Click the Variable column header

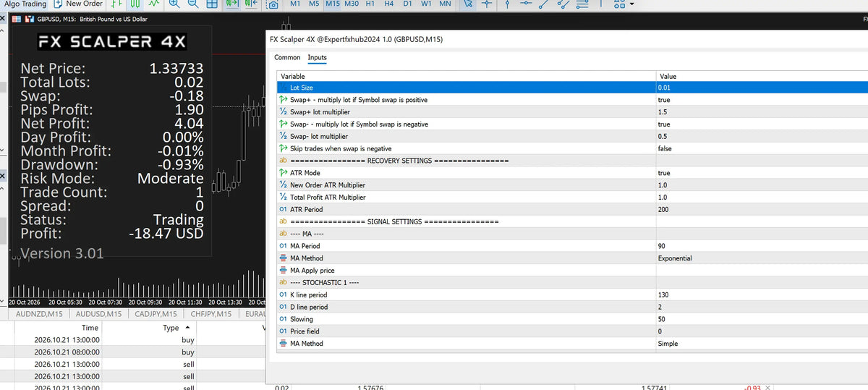[467, 76]
